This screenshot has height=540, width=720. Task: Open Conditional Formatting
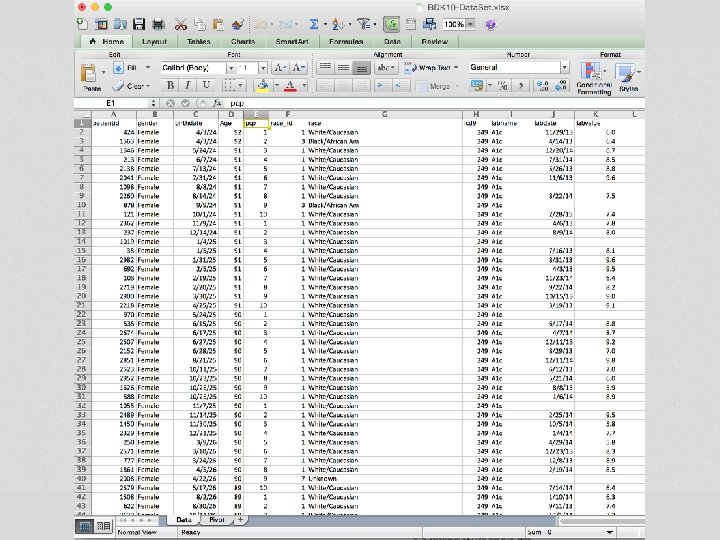point(594,78)
